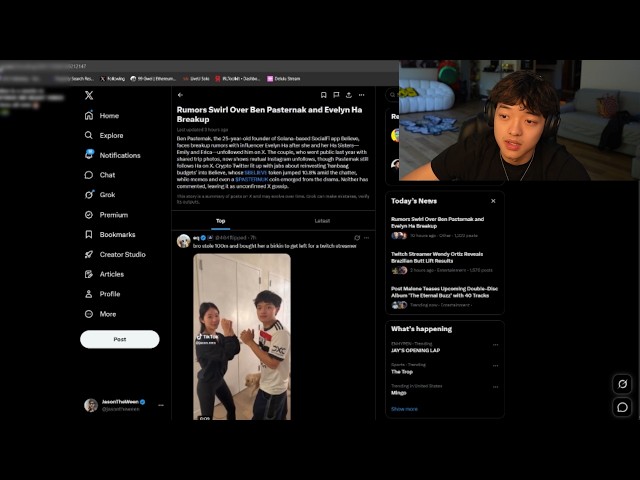
Task: Click Show more under What's happening
Action: click(404, 409)
